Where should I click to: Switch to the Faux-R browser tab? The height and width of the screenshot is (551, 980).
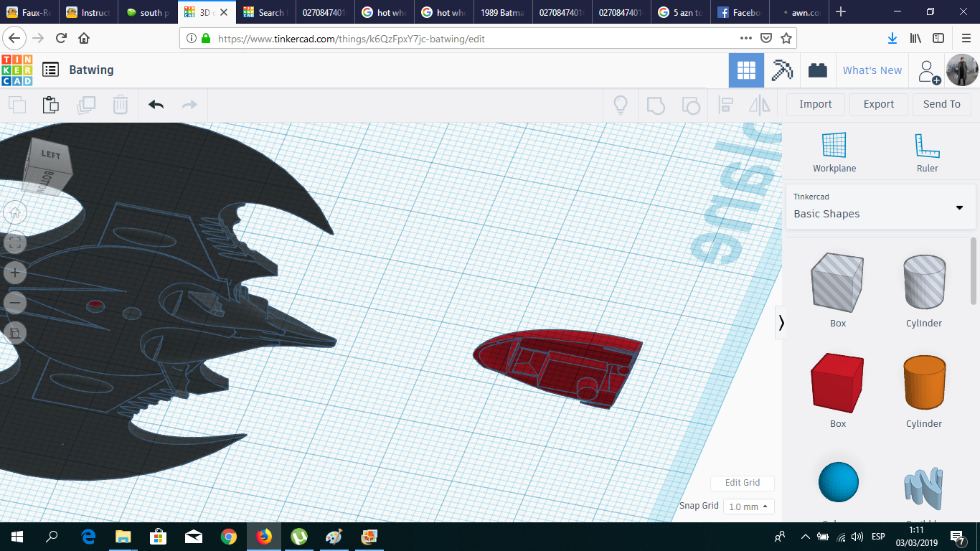tap(29, 12)
